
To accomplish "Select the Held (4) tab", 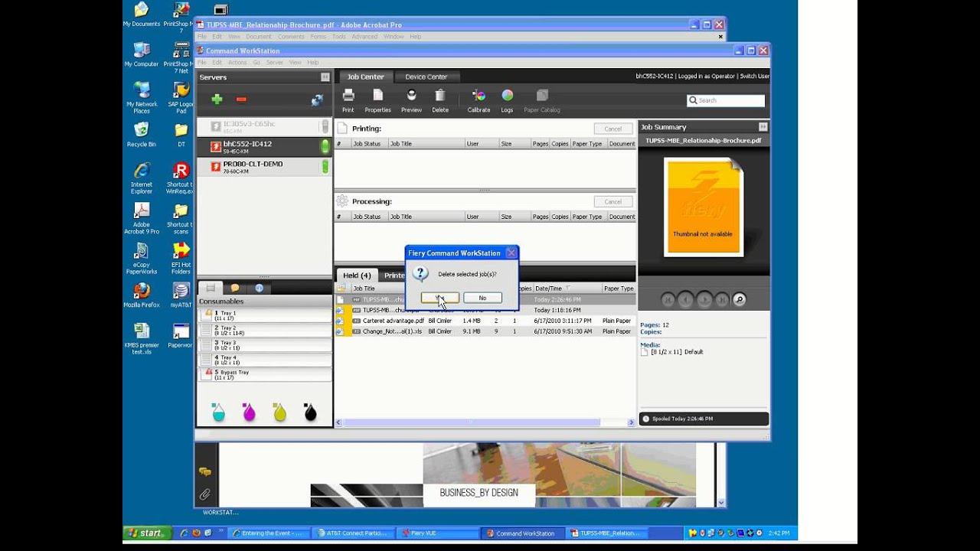I will pos(357,275).
